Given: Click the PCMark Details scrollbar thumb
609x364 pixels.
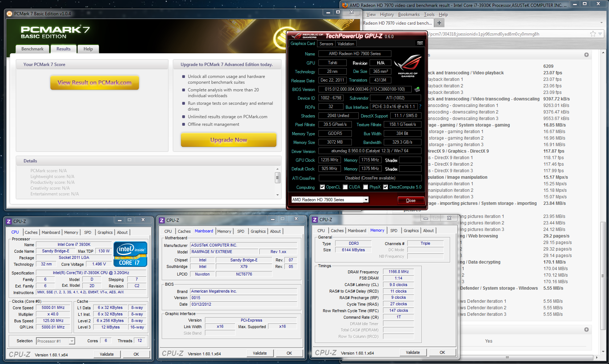Looking at the screenshot, I should (x=277, y=178).
